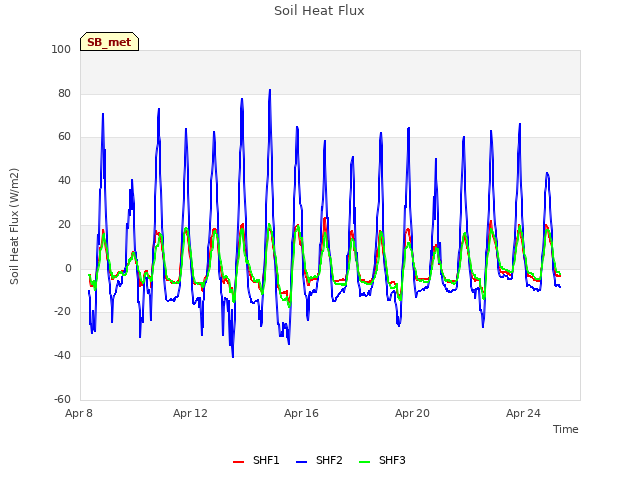Click the red SHF1 legend color marker
The height and width of the screenshot is (480, 640).
[x=238, y=462]
